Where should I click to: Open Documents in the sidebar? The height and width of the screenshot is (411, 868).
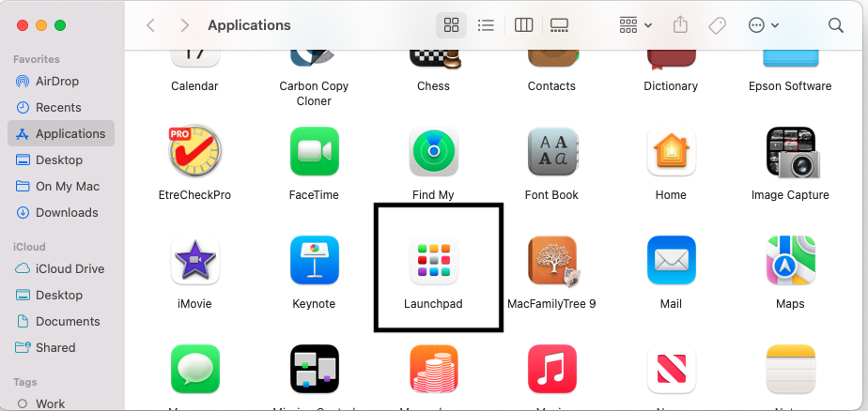pyautogui.click(x=61, y=322)
